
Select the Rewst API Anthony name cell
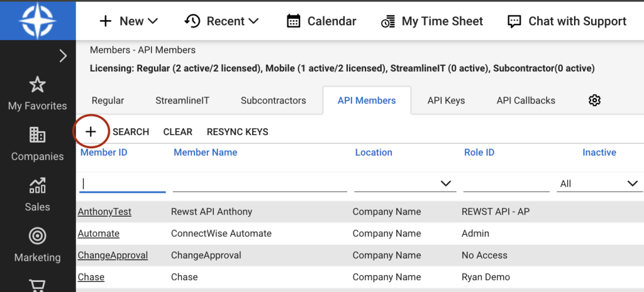(x=211, y=212)
